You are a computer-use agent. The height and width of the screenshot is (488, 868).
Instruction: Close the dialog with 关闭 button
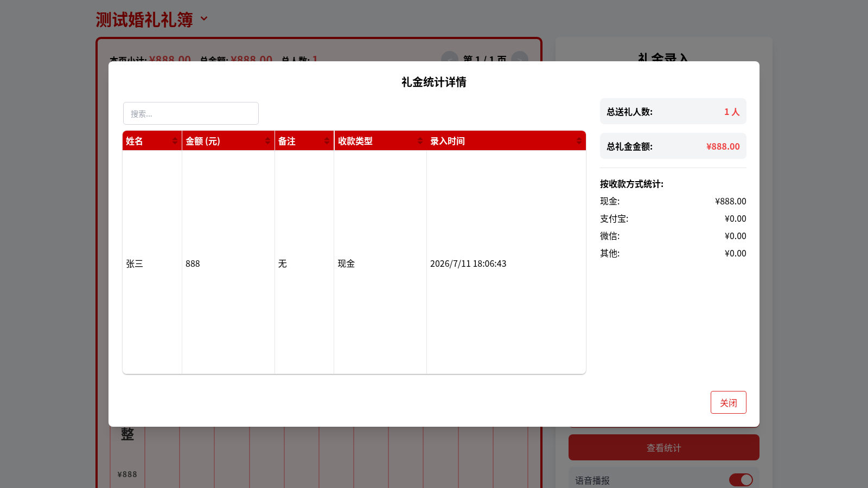point(728,402)
